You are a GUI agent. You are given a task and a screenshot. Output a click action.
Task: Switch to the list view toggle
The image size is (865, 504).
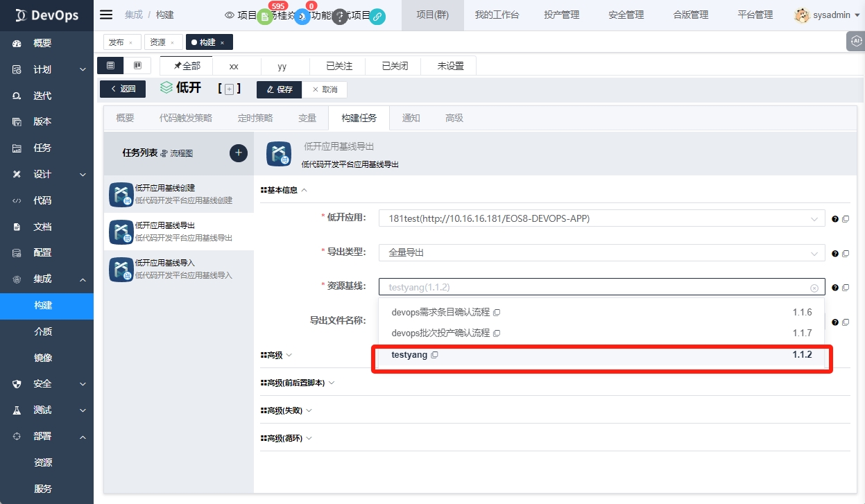111,66
